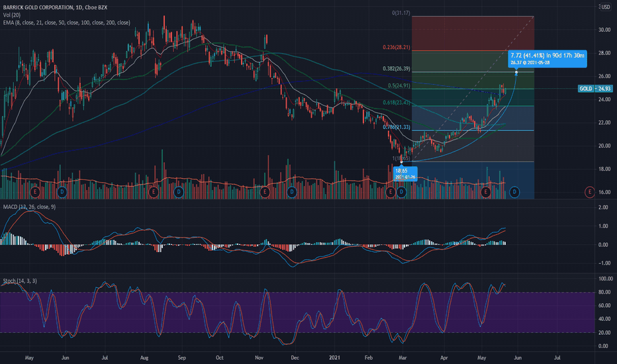Select the 0.5(24.91) Fibonacci level label
This screenshot has height=364, width=617.
(x=399, y=85)
